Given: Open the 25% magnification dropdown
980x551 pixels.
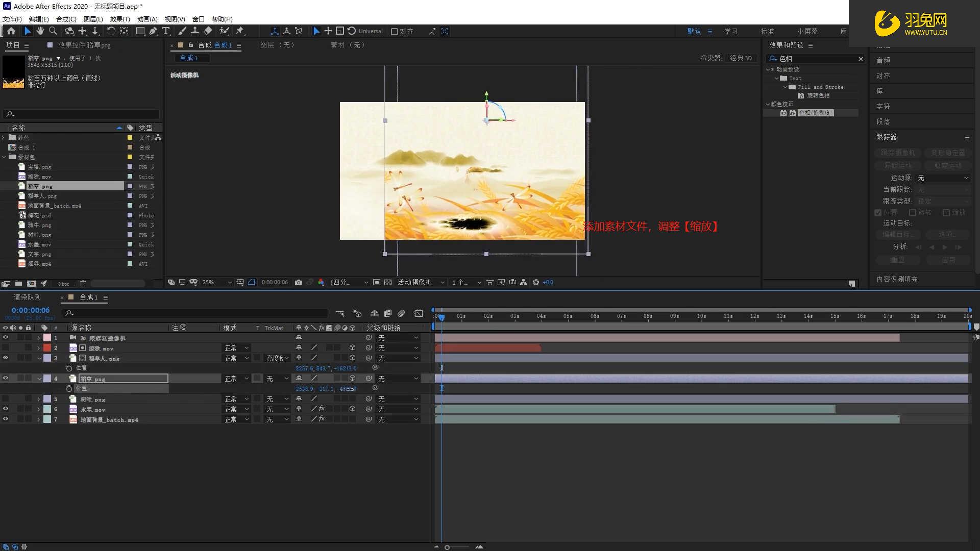Looking at the screenshot, I should tap(217, 282).
